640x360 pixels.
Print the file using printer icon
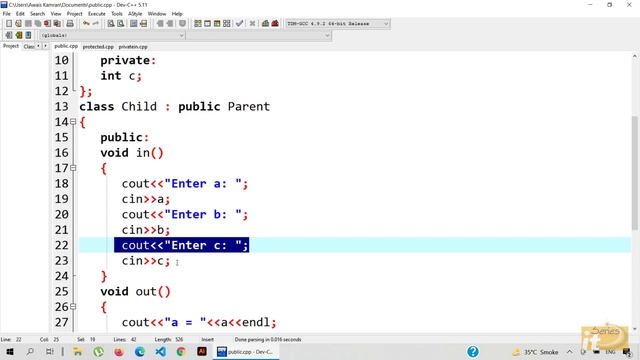tap(70, 24)
